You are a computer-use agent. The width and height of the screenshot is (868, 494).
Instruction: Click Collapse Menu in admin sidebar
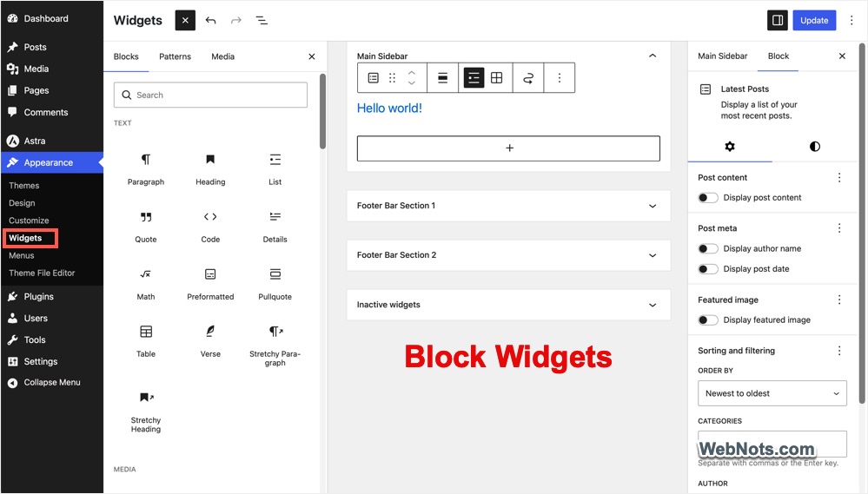click(51, 382)
